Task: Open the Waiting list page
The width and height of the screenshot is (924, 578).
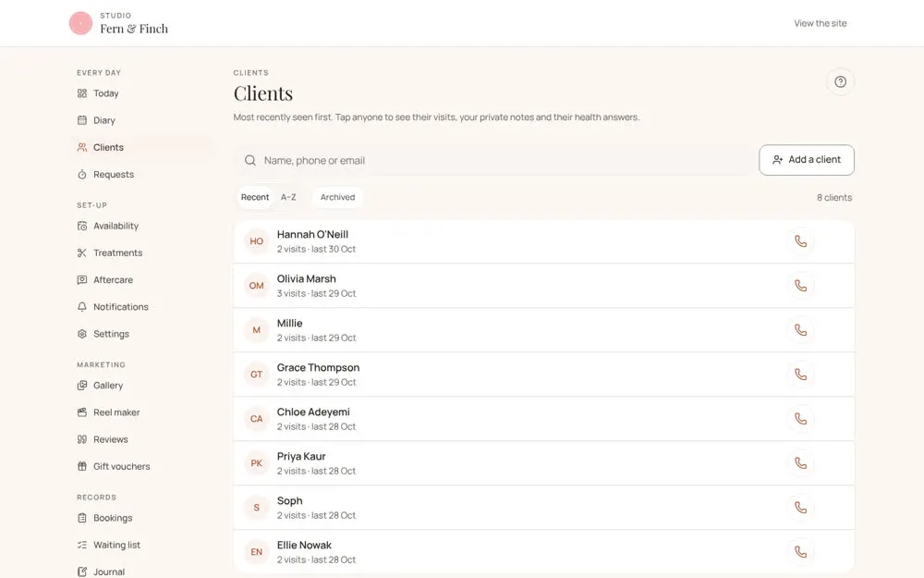Action: click(141, 545)
